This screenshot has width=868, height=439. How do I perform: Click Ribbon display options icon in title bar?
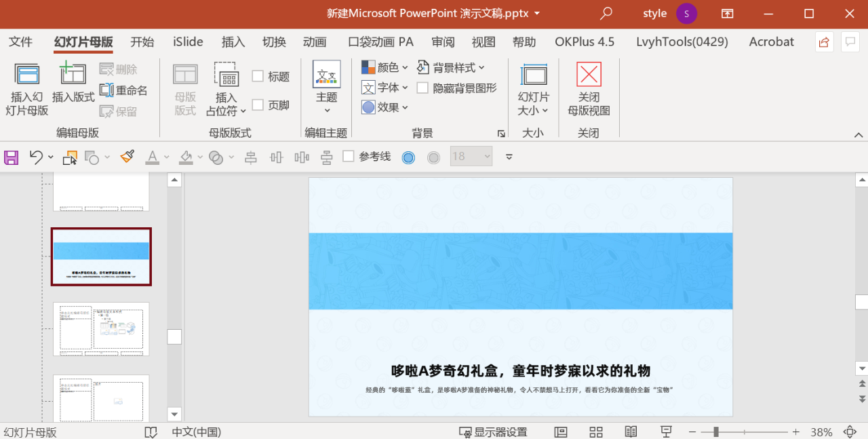pos(727,14)
